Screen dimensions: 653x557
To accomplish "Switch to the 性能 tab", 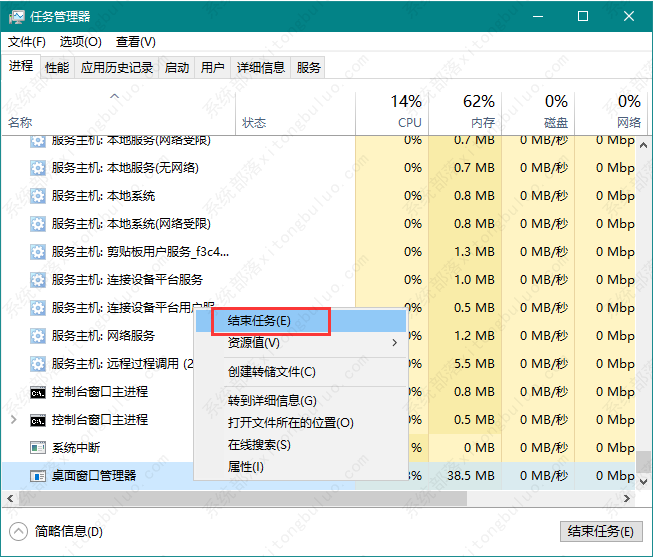I will point(57,68).
